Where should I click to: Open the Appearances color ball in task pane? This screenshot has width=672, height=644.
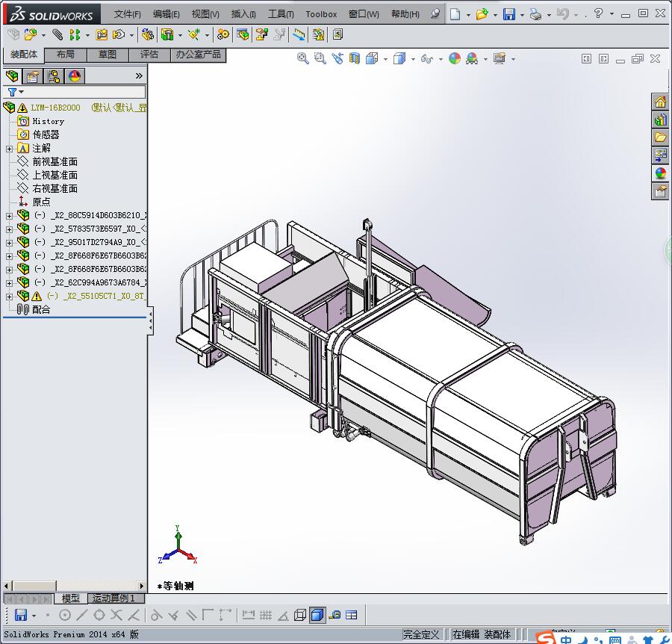(x=660, y=173)
